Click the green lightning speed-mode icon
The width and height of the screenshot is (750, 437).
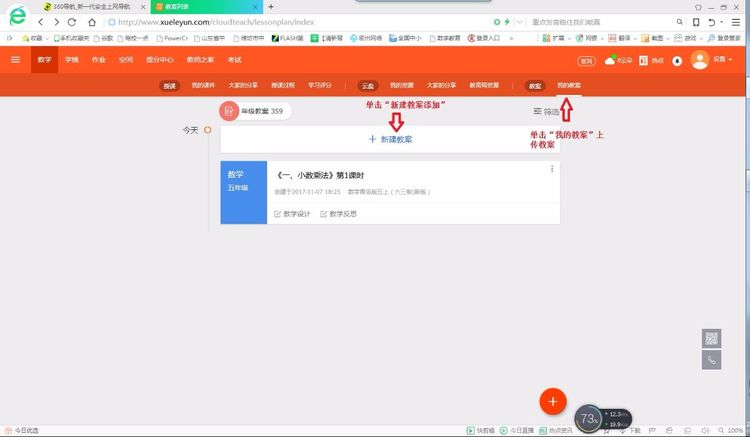pyautogui.click(x=507, y=22)
